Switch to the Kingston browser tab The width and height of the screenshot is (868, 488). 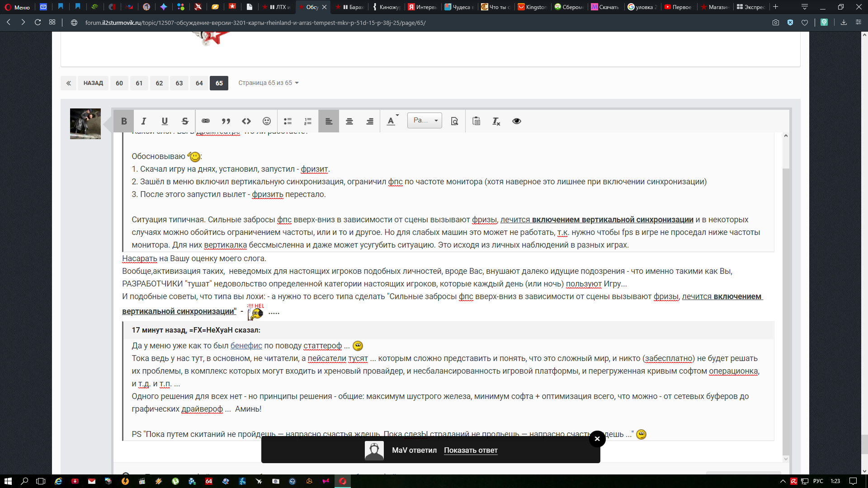[x=533, y=7]
